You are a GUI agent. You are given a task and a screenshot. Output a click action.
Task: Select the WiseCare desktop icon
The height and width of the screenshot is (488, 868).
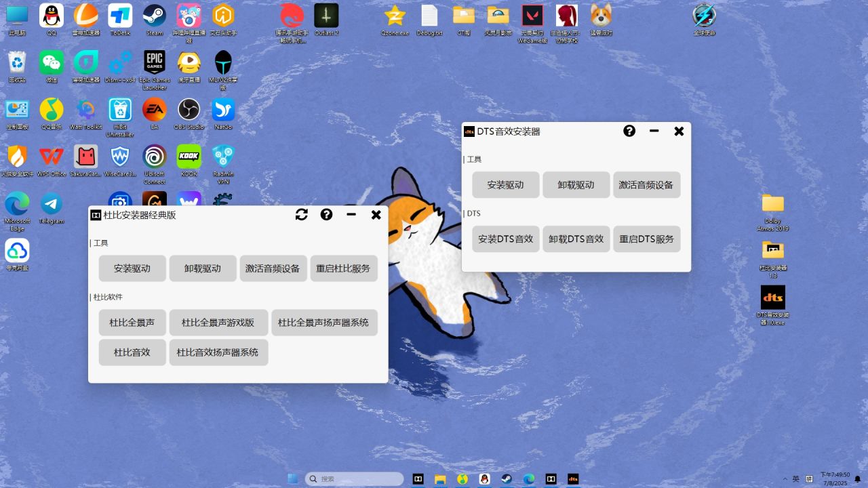point(120,161)
